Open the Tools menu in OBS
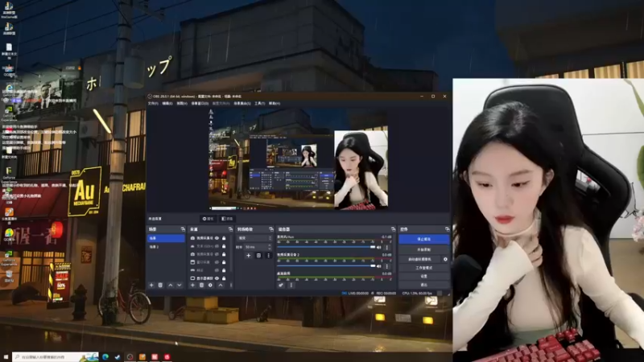The width and height of the screenshot is (644, 362). (259, 104)
